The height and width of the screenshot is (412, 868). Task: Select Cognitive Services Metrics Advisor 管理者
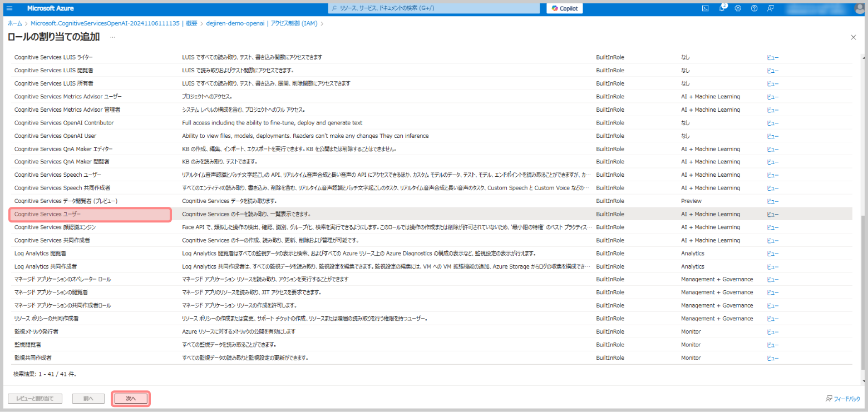(x=67, y=110)
